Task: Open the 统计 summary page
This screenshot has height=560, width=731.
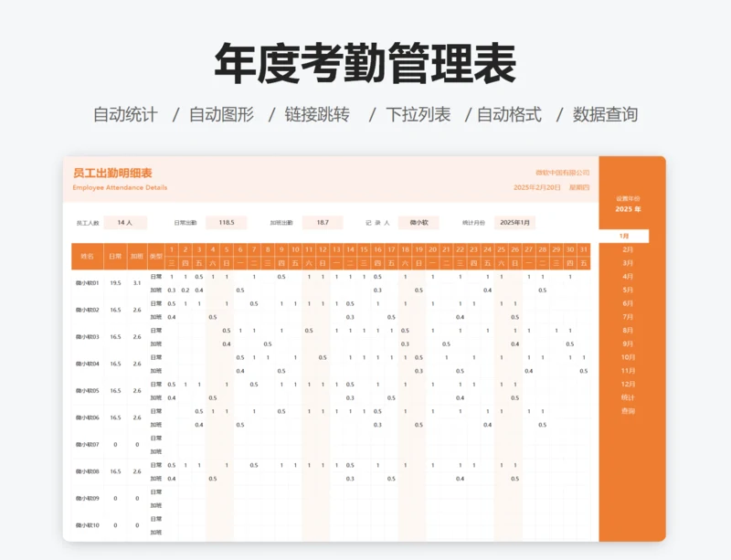Action: pyautogui.click(x=628, y=397)
